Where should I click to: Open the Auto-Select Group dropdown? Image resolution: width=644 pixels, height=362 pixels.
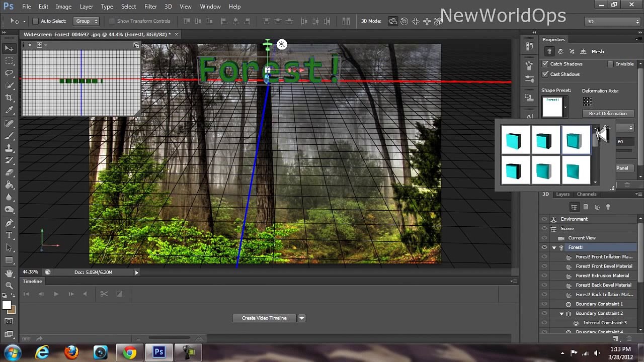tap(87, 21)
